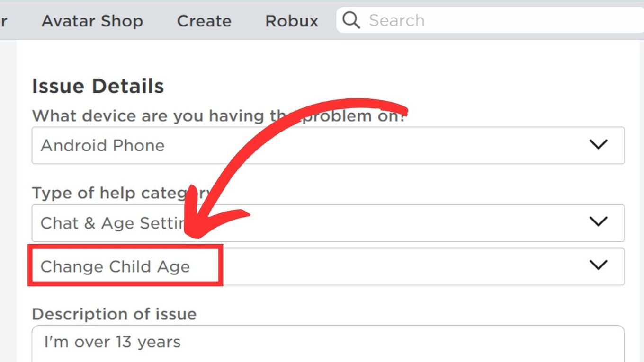Image resolution: width=644 pixels, height=362 pixels.
Task: Click the chevron beside Change Child Age
Action: (599, 265)
